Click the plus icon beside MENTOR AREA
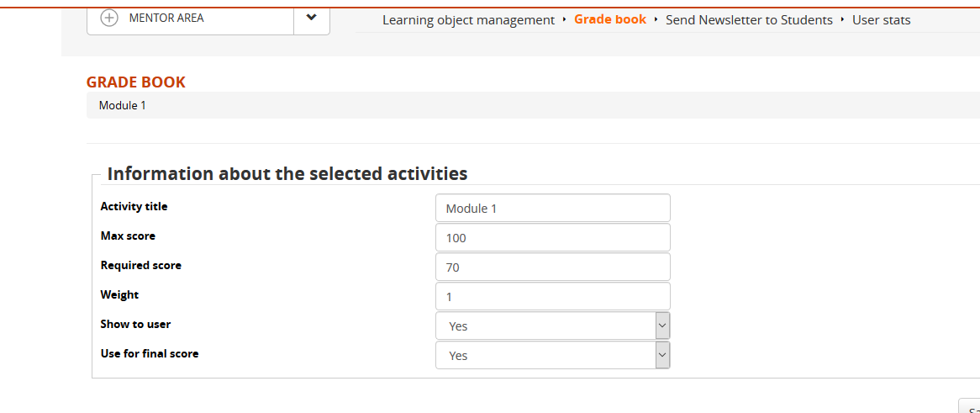This screenshot has height=413, width=980. point(109,19)
